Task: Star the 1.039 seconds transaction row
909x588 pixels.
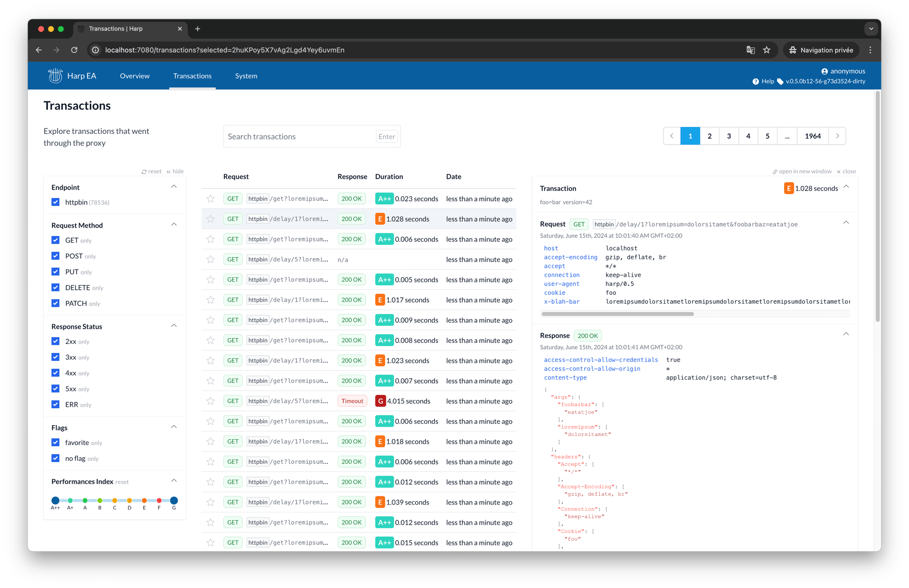Action: click(210, 502)
